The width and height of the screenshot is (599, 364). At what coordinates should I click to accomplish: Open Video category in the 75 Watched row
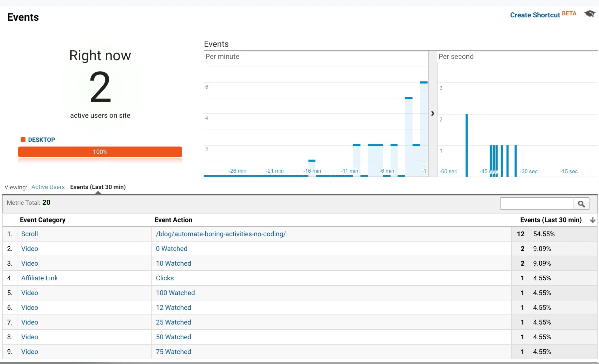tap(29, 352)
